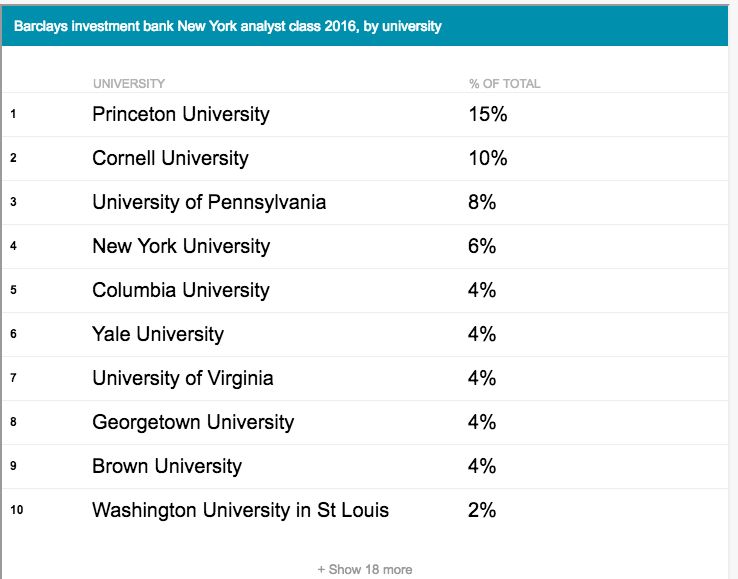Select the Brown University row
The height and width of the screenshot is (579, 738).
point(365,466)
